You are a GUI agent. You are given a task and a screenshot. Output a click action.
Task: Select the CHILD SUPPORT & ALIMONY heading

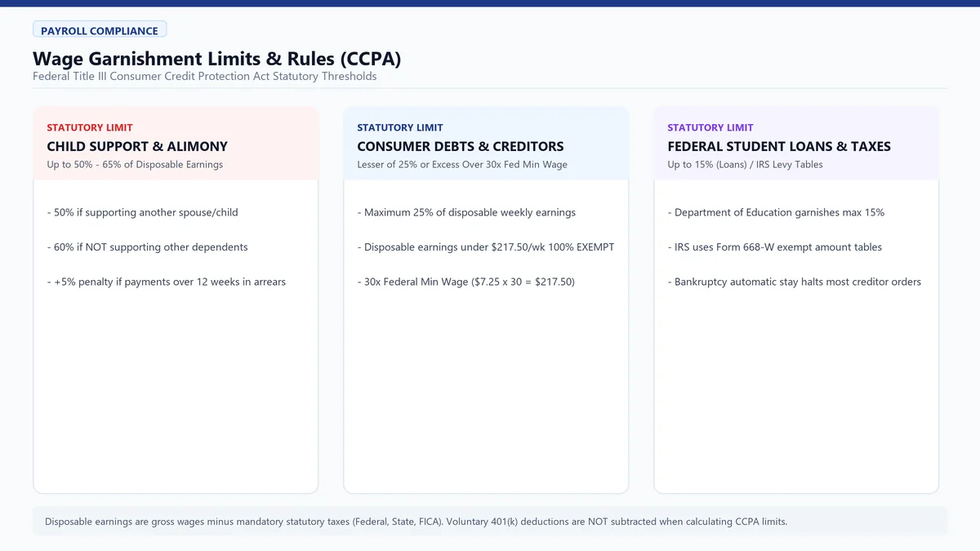pos(137,147)
